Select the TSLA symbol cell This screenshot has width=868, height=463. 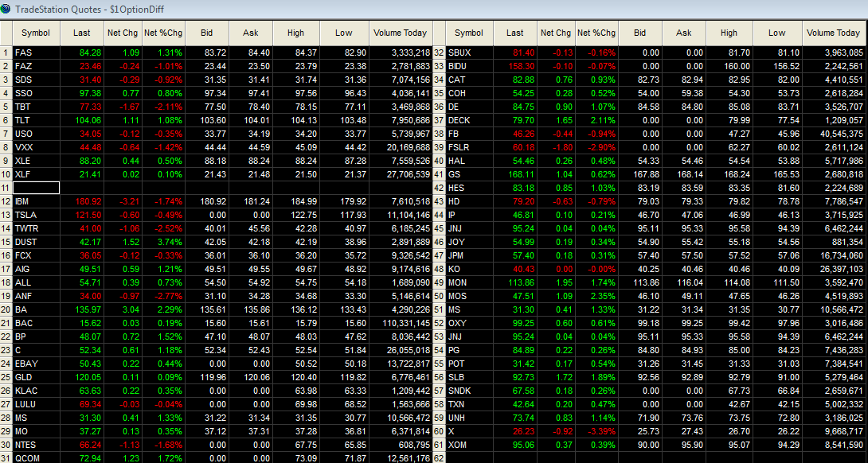(x=36, y=215)
